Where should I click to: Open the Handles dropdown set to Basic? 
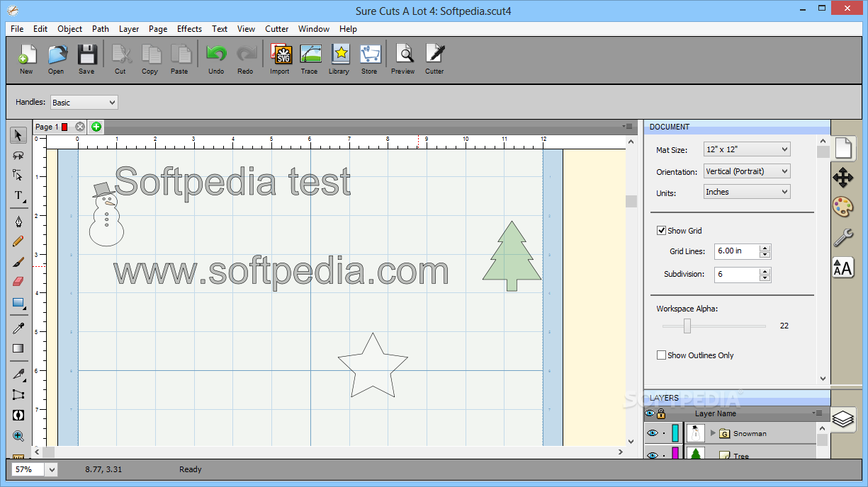click(x=84, y=103)
